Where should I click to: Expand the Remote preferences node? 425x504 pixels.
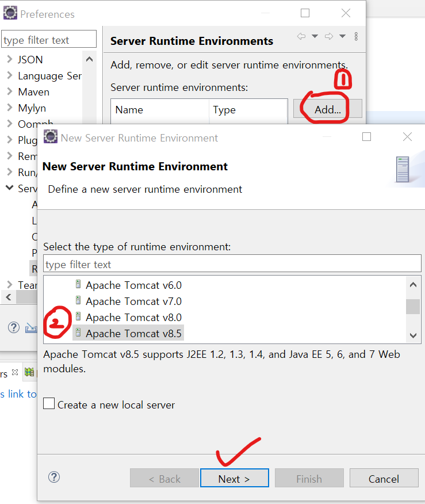tap(10, 156)
